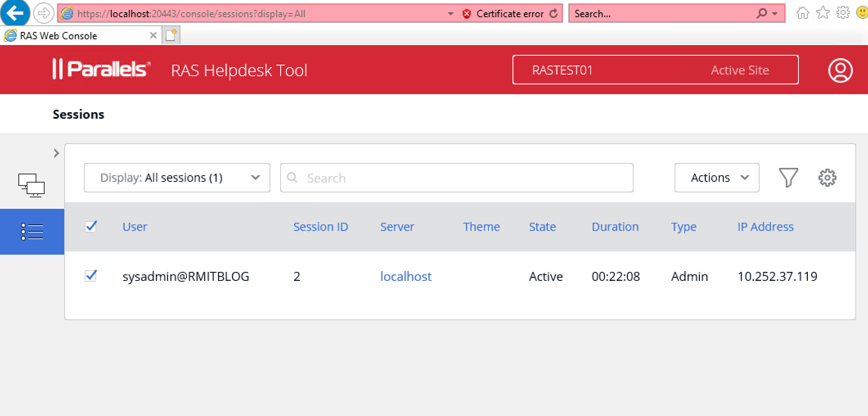Sort by User column header
868x416 pixels.
tap(135, 227)
